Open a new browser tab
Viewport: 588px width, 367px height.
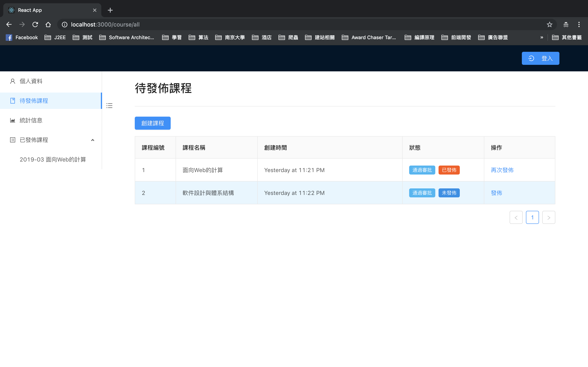pos(110,10)
